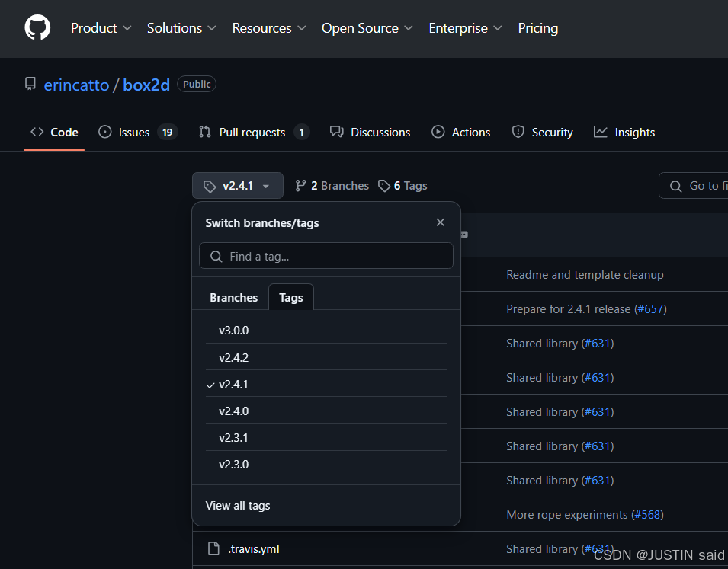Close the Switch branches/tags popup

[x=440, y=222]
